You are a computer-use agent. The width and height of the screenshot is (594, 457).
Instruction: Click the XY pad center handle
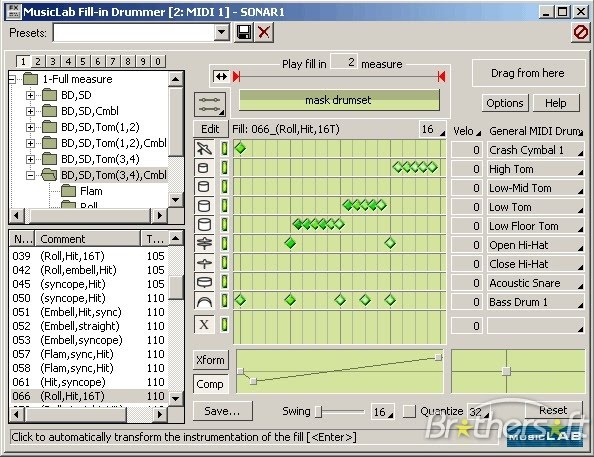point(506,371)
